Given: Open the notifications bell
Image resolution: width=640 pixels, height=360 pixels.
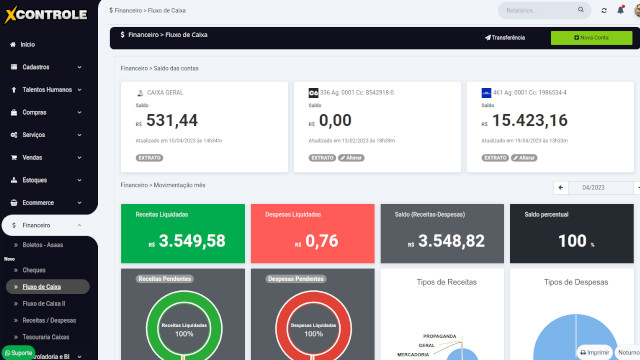Looking at the screenshot, I should [x=620, y=10].
